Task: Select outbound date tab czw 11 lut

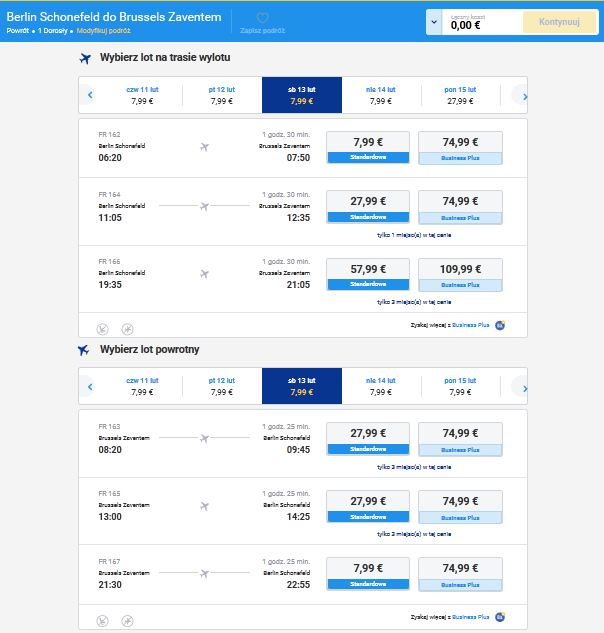Action: coord(142,95)
